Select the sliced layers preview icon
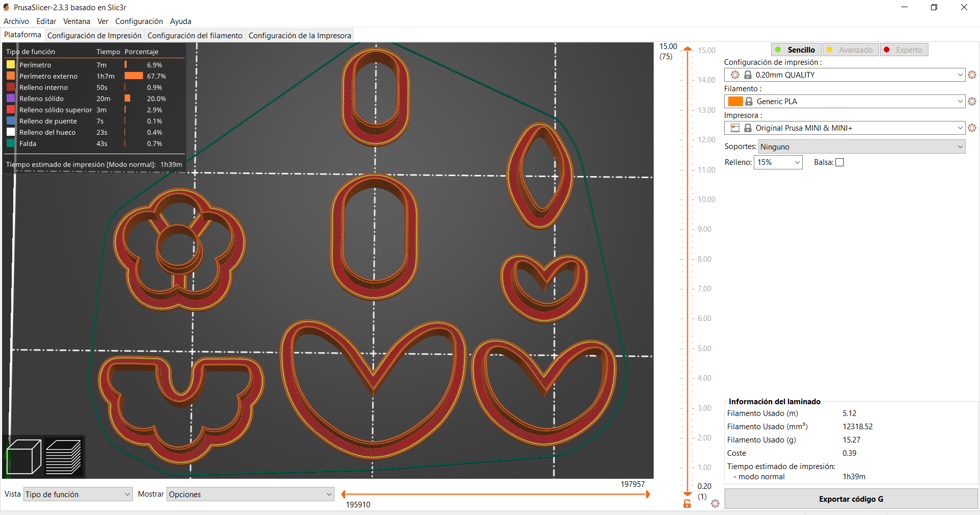Viewport: 980px width, 515px height. (64, 457)
